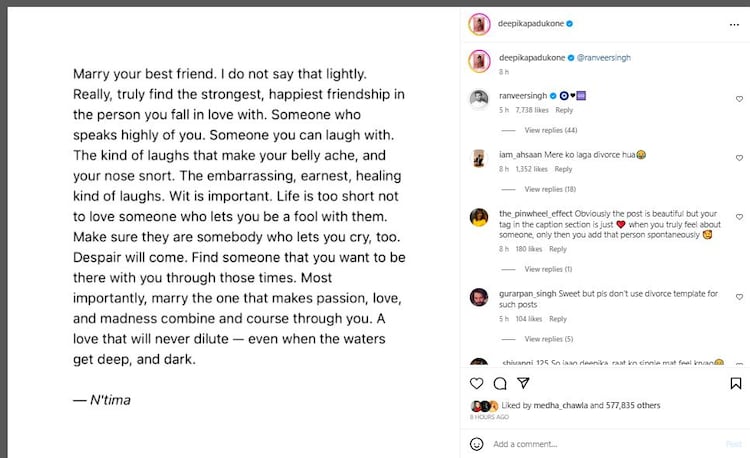Like ranveersingh's comment

coord(739,99)
